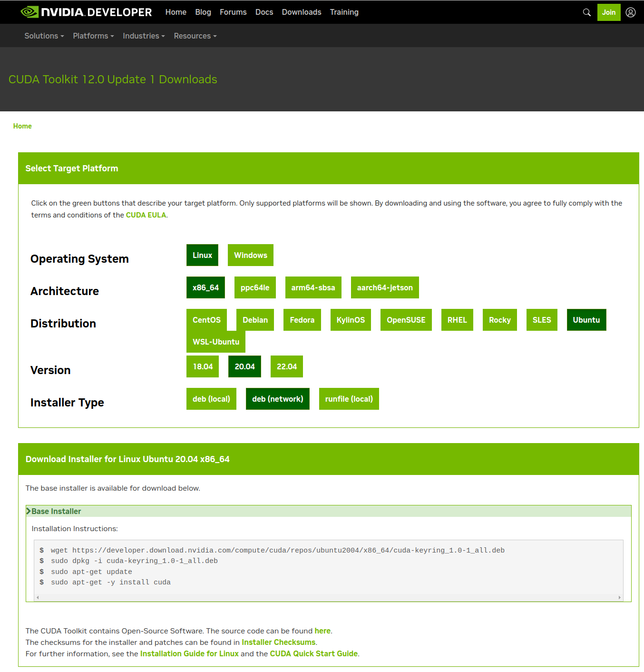Open the search magnifier icon

pyautogui.click(x=587, y=12)
